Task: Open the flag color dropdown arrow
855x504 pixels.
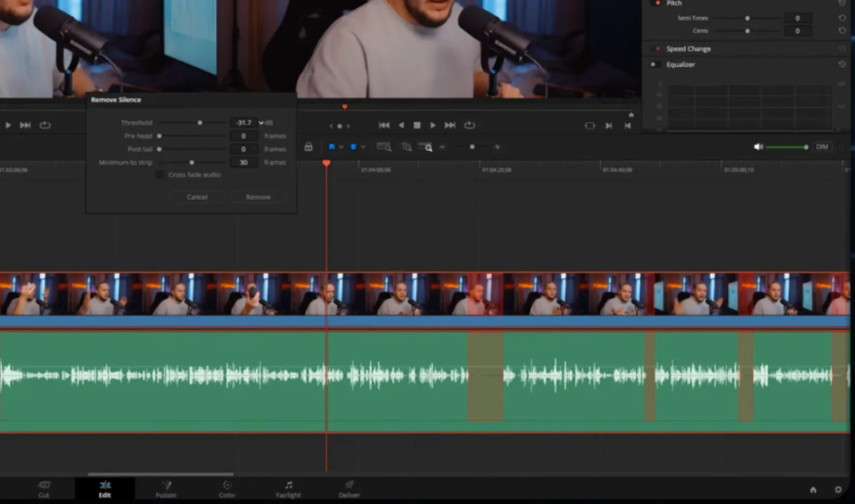Action: [341, 147]
